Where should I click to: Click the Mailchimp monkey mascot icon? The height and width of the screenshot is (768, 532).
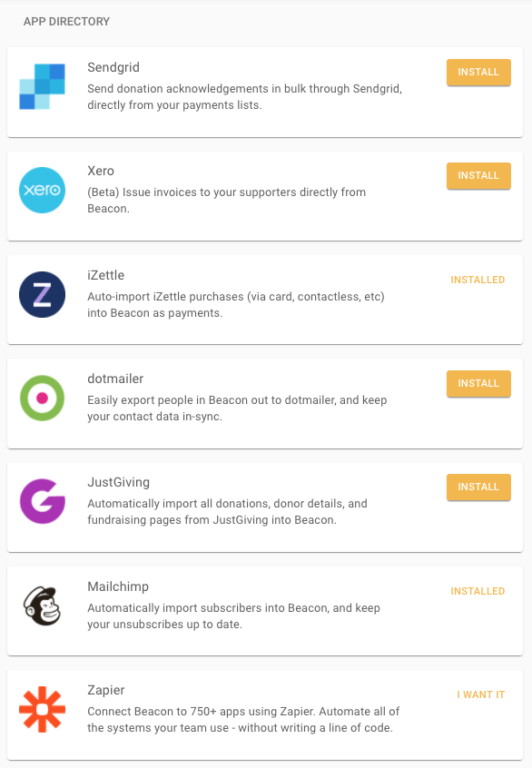coord(43,605)
